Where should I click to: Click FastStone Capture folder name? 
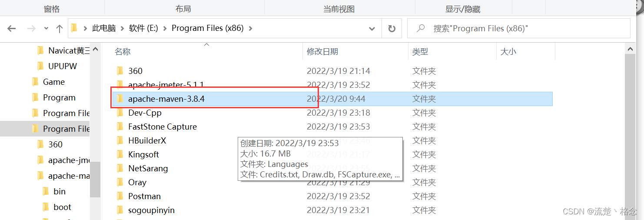[x=163, y=127]
